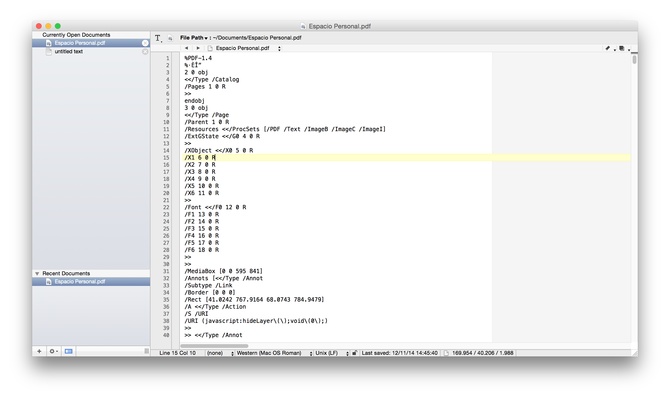This screenshot has height=400, width=670.
Task: Click the horizontal scrollbar thumb
Action: click(214, 346)
